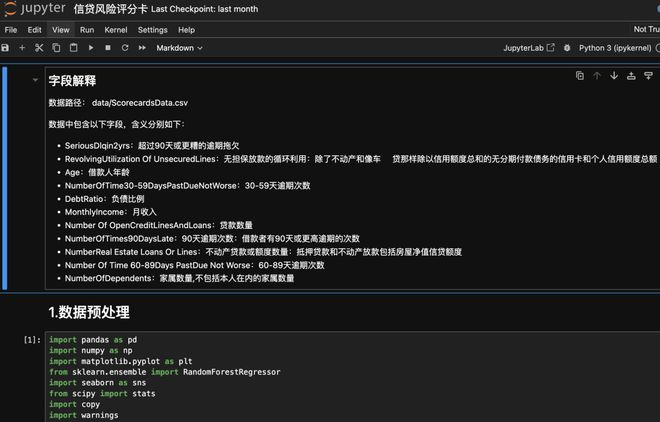Click the Age field line
Image resolution: width=660 pixels, height=422 pixels.
tap(97, 173)
